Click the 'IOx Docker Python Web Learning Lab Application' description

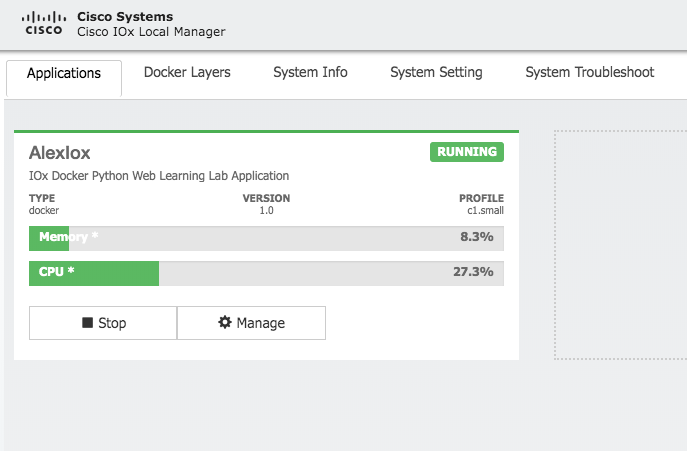point(159,176)
